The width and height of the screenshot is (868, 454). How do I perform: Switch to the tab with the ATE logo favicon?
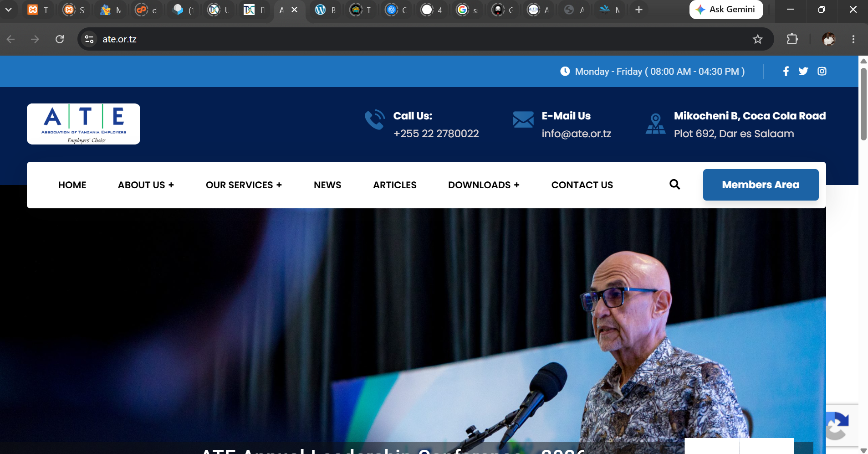pos(538,10)
